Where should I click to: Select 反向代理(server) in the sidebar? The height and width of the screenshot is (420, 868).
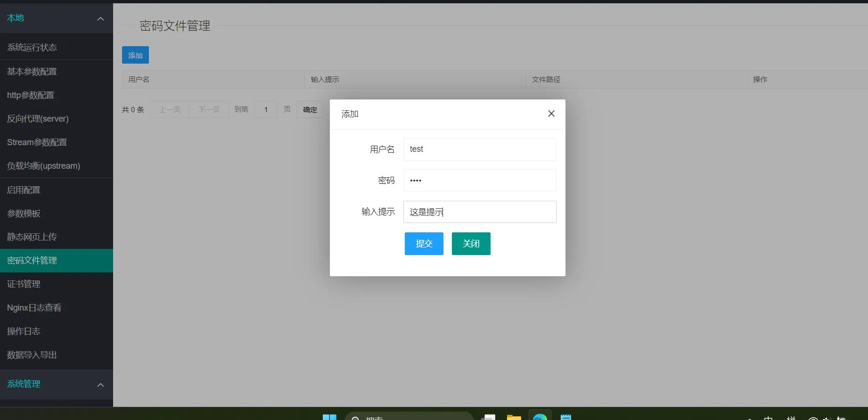[57, 119]
